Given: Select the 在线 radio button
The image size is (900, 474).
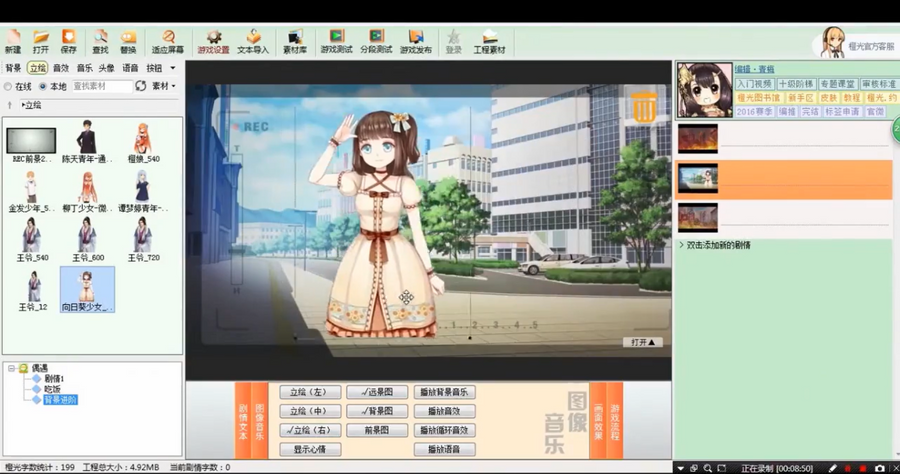Looking at the screenshot, I should coord(9,87).
